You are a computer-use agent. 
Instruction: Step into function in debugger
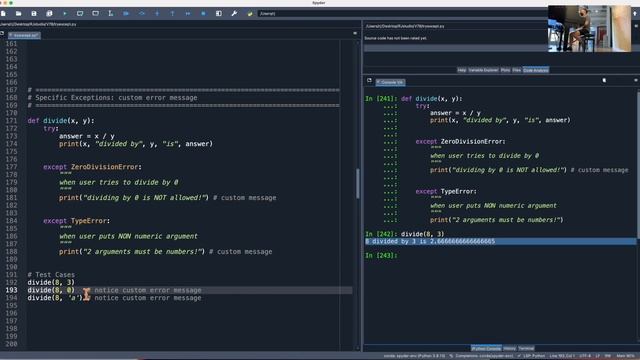(157, 13)
